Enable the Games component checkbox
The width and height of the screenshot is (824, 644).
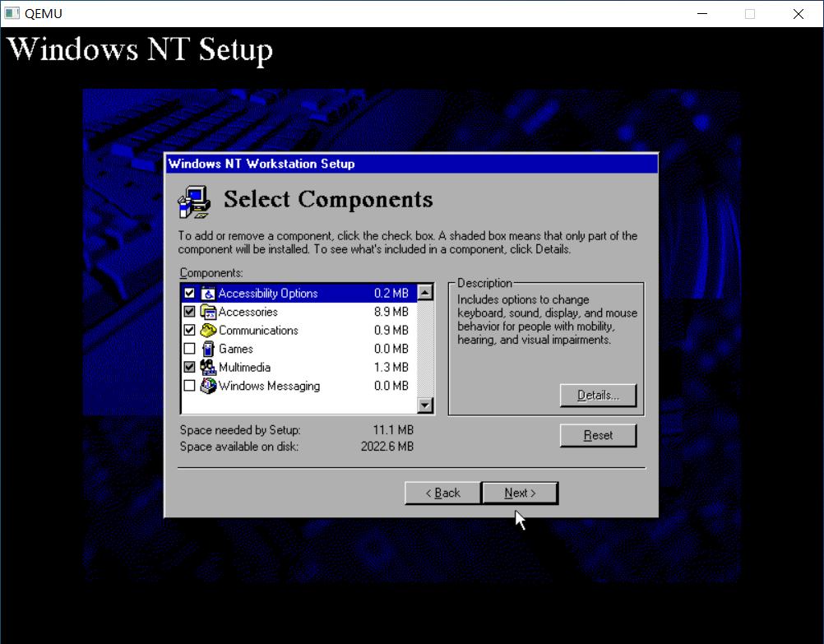pyautogui.click(x=190, y=349)
